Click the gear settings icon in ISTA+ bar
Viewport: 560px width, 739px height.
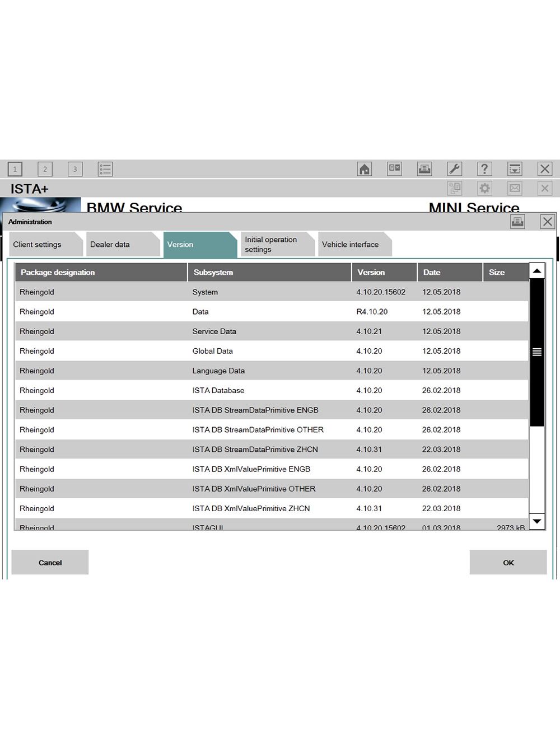point(485,188)
